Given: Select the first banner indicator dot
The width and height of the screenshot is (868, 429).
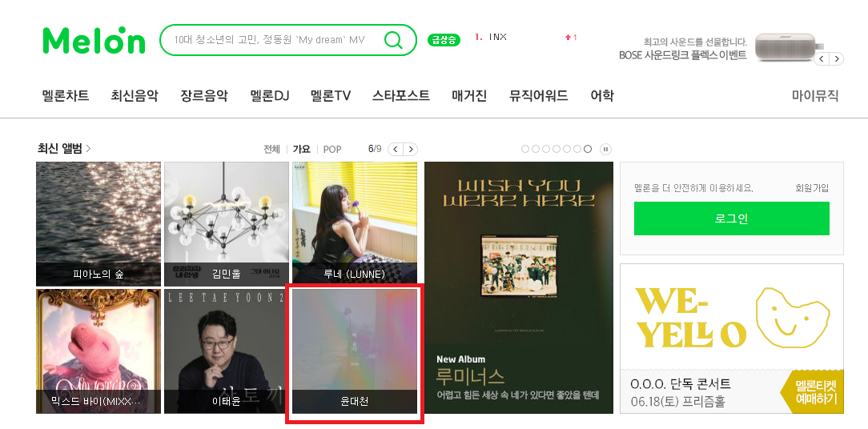Looking at the screenshot, I should [x=526, y=149].
